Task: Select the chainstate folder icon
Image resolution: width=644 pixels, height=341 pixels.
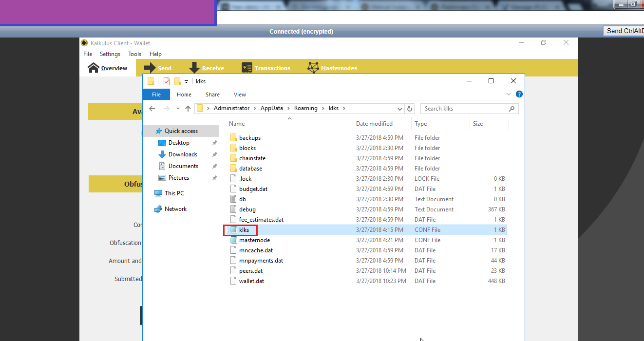Action: coord(233,158)
